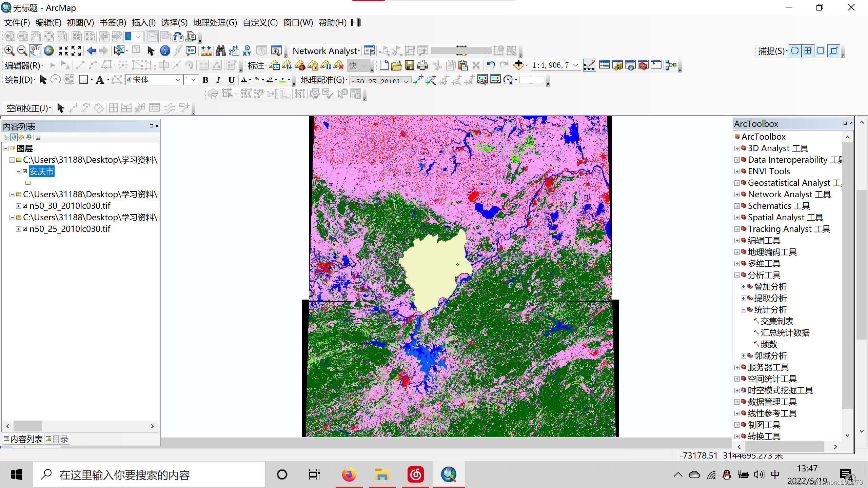Click the 安庆市 layer color symbol
Viewport: 868px width, 488px height.
point(28,183)
